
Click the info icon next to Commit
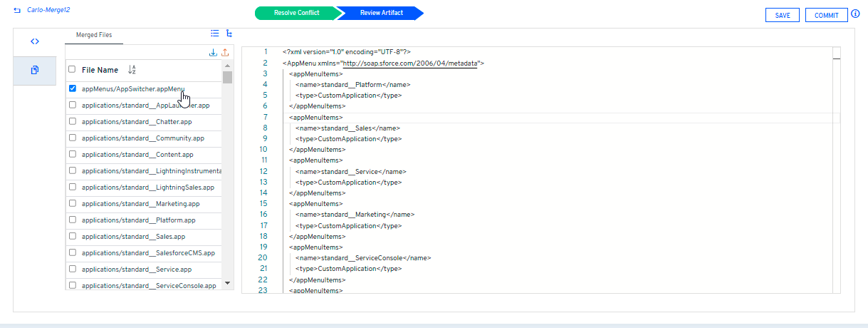point(856,14)
